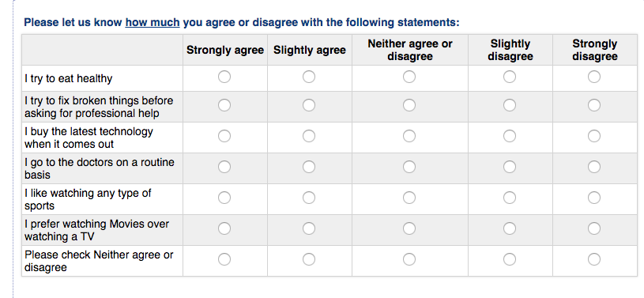
Task: Click the underlined how much text
Action: pos(153,22)
